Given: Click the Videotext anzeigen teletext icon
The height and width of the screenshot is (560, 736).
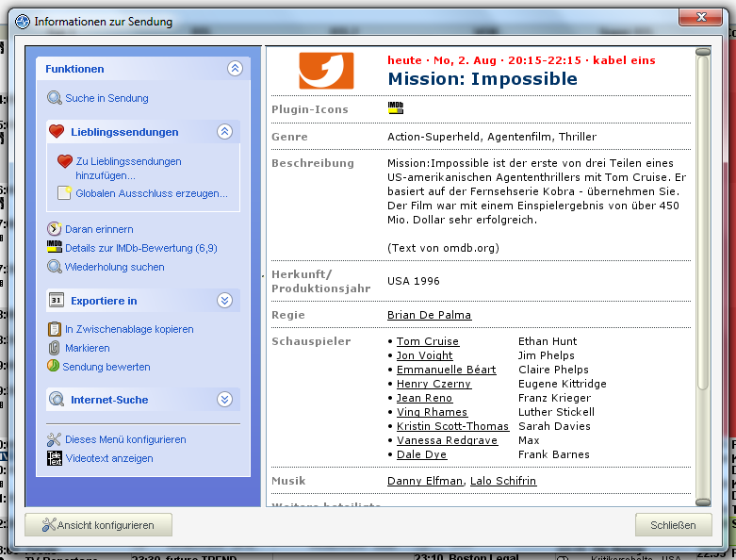Looking at the screenshot, I should tap(55, 458).
